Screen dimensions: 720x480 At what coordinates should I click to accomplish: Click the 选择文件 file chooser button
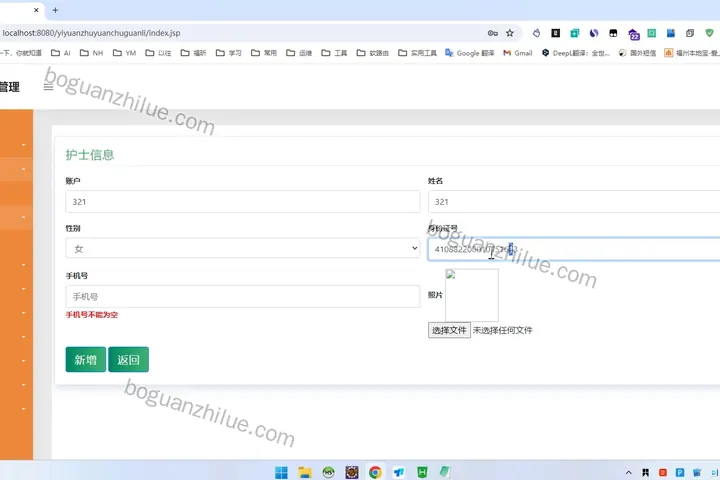pyautogui.click(x=449, y=330)
